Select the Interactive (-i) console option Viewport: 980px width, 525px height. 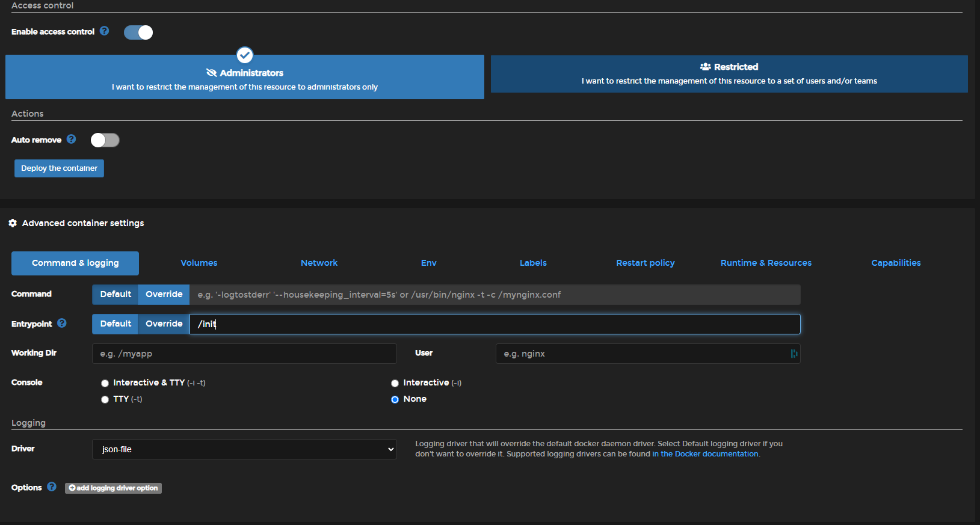click(x=395, y=383)
